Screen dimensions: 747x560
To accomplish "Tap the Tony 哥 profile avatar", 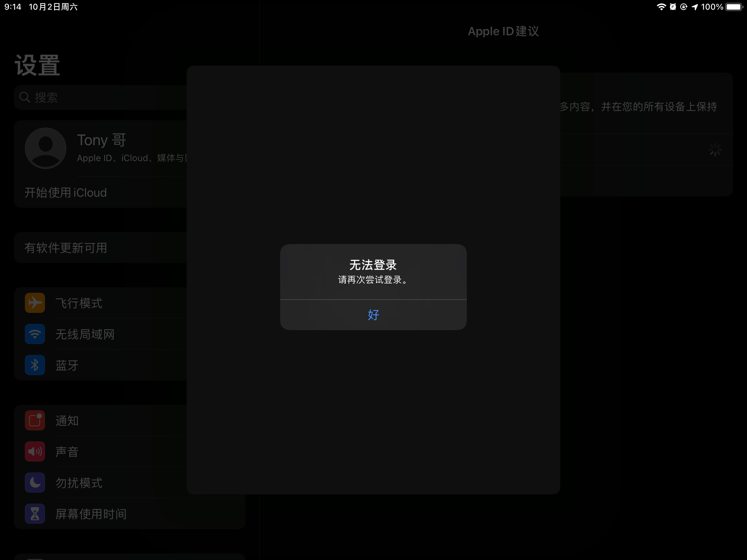I will click(46, 148).
